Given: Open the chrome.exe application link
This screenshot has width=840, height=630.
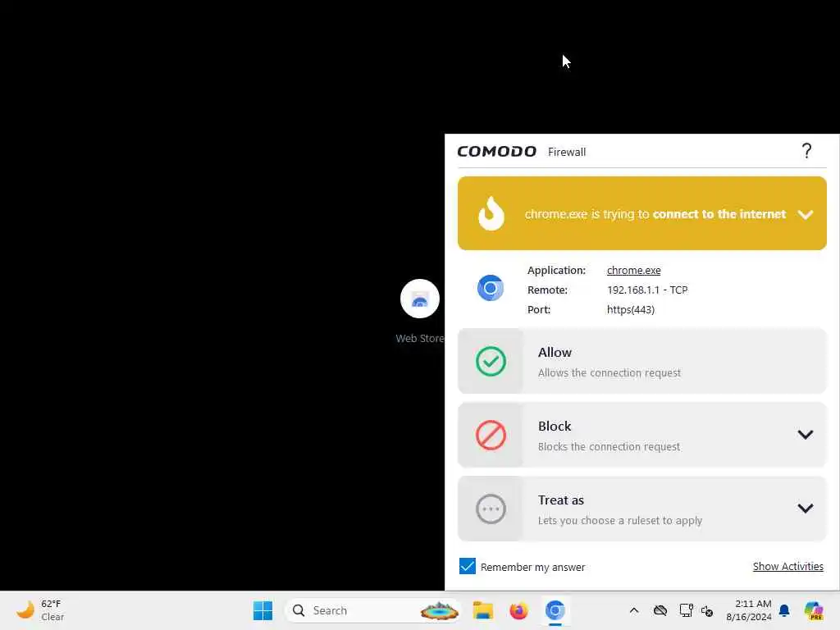Looking at the screenshot, I should (x=633, y=270).
